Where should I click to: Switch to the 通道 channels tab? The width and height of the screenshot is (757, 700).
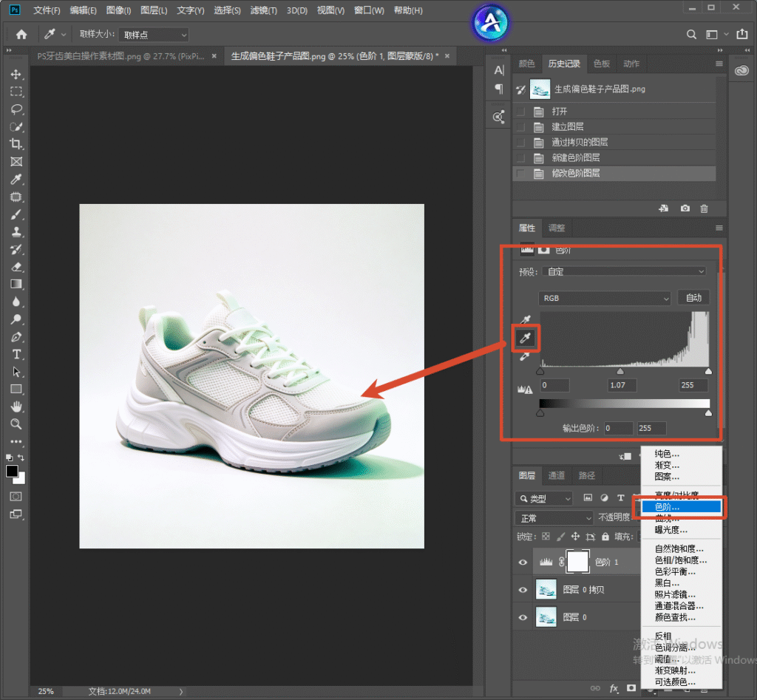click(556, 475)
